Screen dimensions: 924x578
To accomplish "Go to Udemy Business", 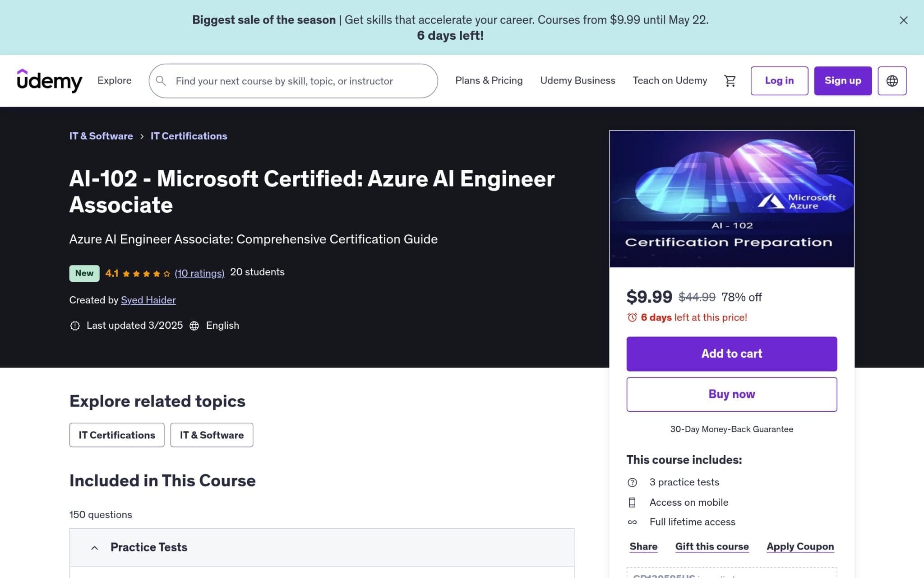I will coord(578,80).
